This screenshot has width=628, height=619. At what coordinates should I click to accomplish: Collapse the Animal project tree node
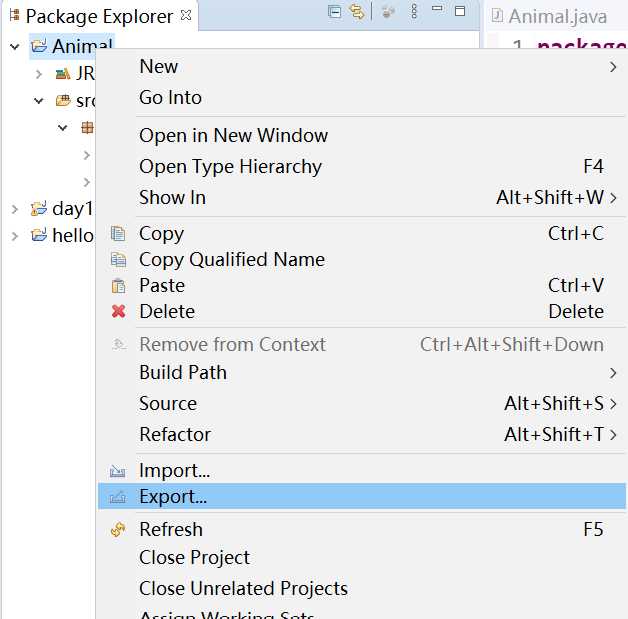(15, 46)
